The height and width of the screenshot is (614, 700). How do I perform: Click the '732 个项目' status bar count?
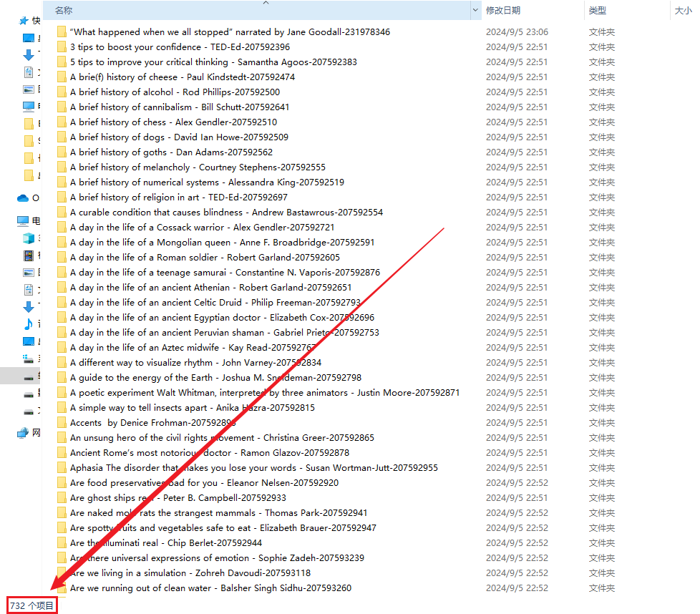click(31, 605)
